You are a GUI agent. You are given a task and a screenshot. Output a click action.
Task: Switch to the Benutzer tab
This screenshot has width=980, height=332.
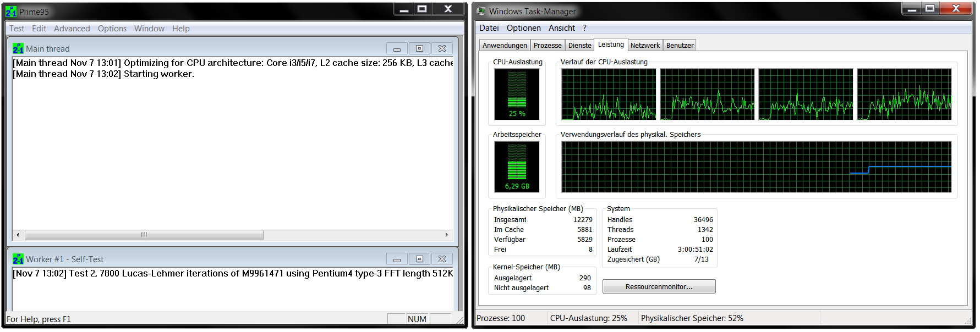pyautogui.click(x=680, y=46)
